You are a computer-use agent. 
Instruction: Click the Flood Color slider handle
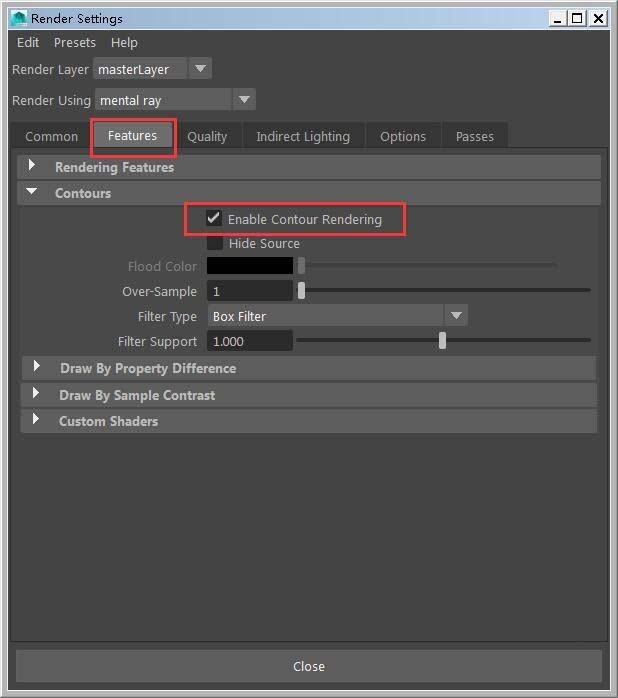tap(301, 265)
